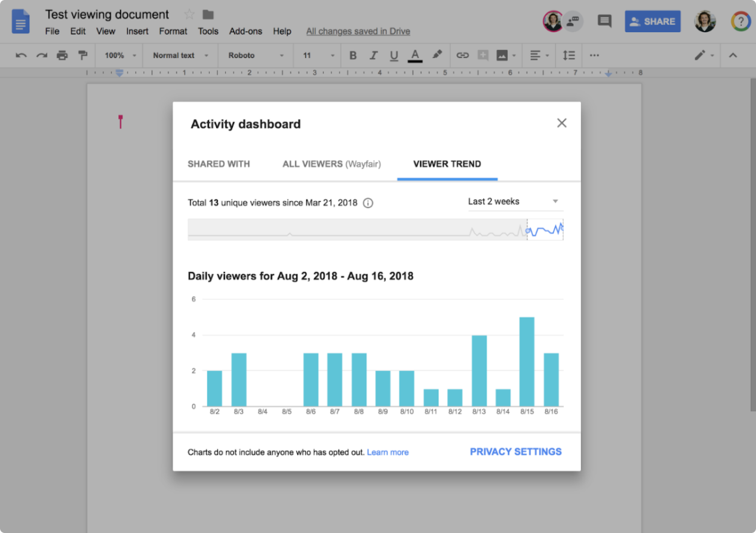Screen dimensions: 756x533
Task: Switch to the Shared With tab
Action: pos(219,164)
